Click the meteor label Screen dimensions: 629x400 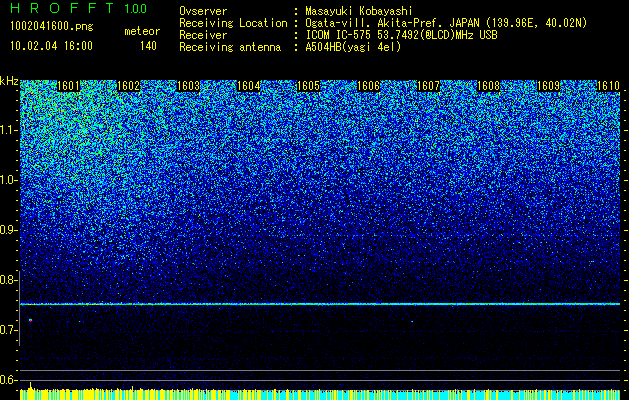(x=142, y=31)
